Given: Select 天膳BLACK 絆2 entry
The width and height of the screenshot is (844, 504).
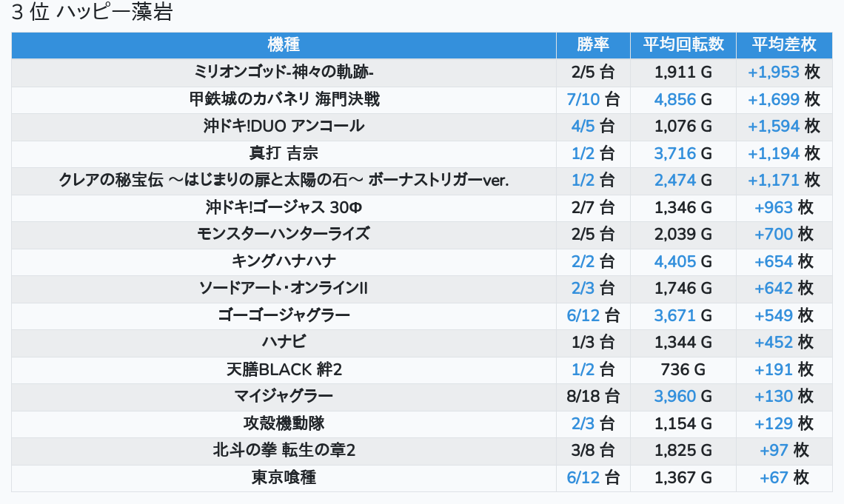Looking at the screenshot, I should (284, 369).
